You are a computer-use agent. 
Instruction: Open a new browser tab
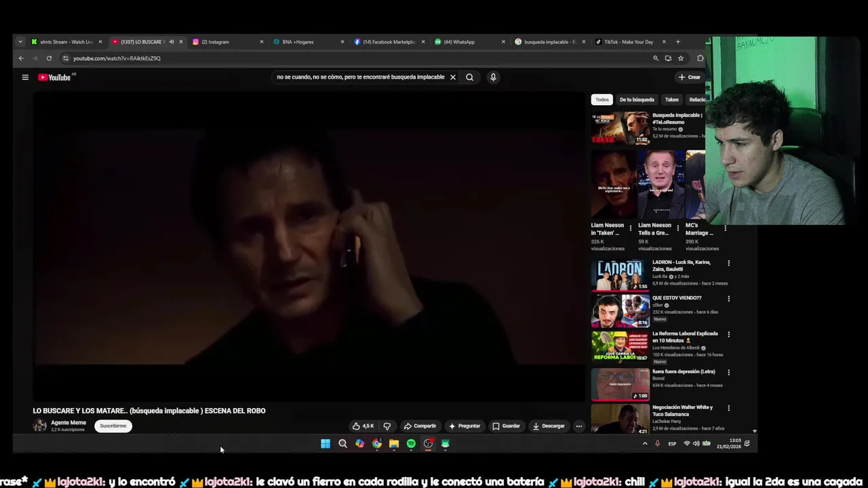coord(677,42)
